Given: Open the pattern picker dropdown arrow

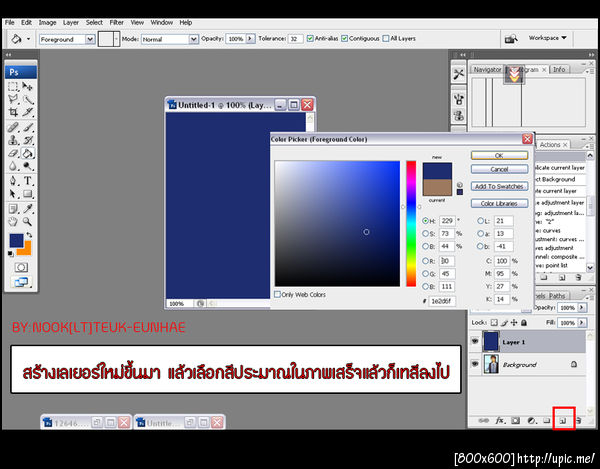Looking at the screenshot, I should coord(116,39).
